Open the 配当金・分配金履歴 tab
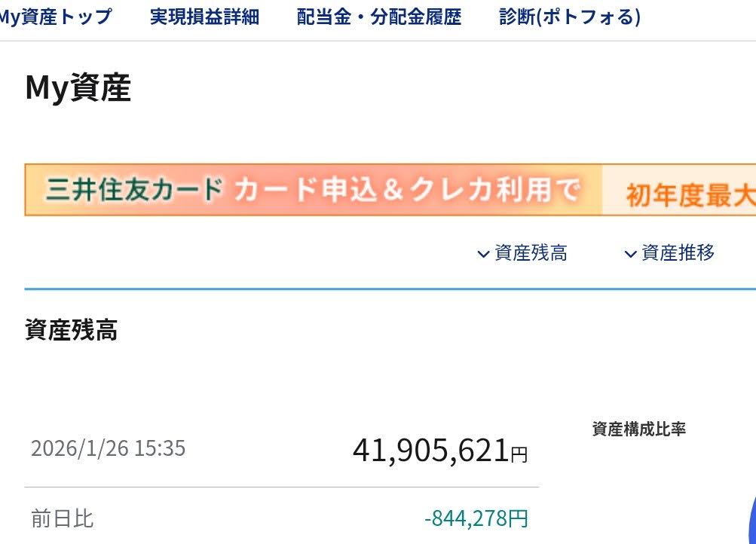The height and width of the screenshot is (544, 756). tap(378, 17)
